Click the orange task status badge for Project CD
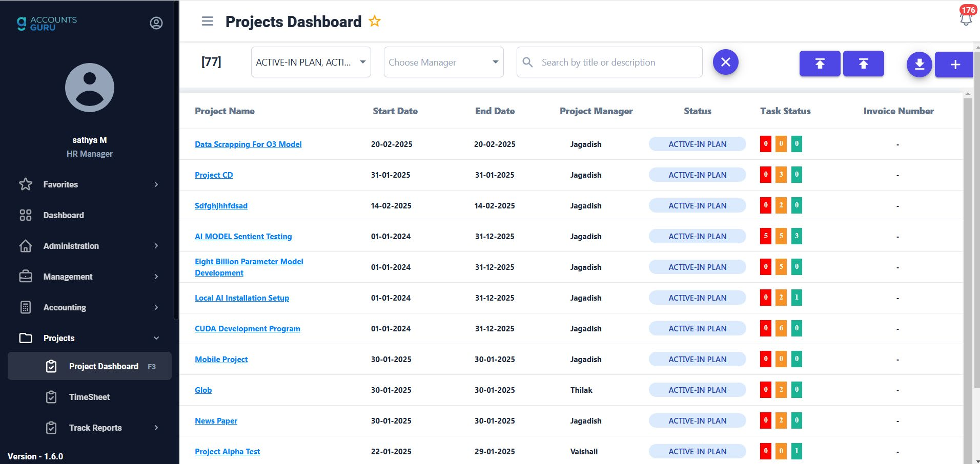Viewport: 980px width, 464px height. 781,174
